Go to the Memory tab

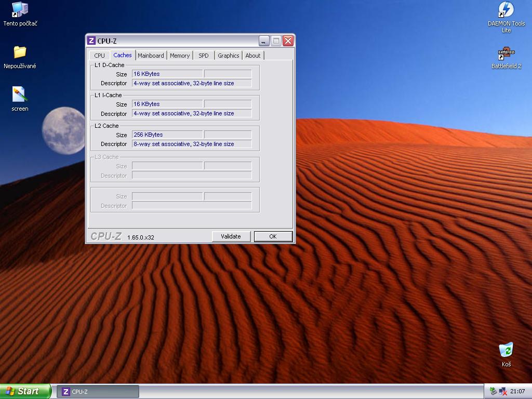[180, 56]
